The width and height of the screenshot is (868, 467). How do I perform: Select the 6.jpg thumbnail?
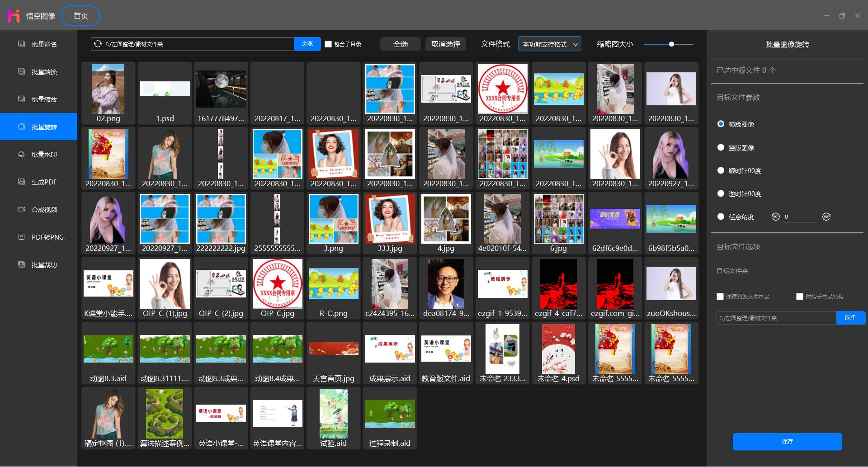(558, 223)
